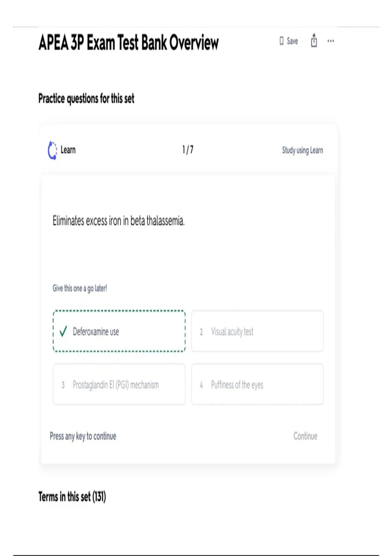Click the 'Practice questions for this set' heading
Screen dimensions: 392x556
(86, 98)
